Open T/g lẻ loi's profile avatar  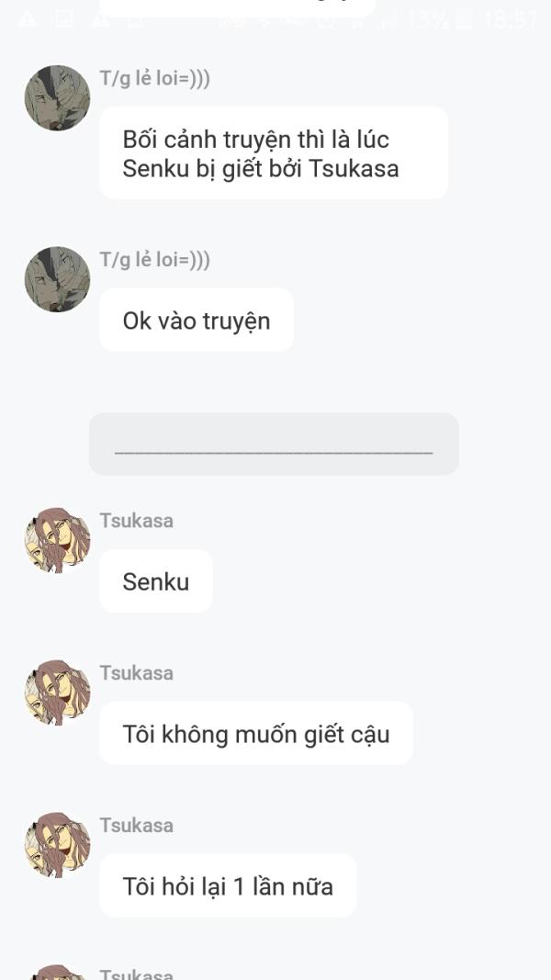click(56, 97)
